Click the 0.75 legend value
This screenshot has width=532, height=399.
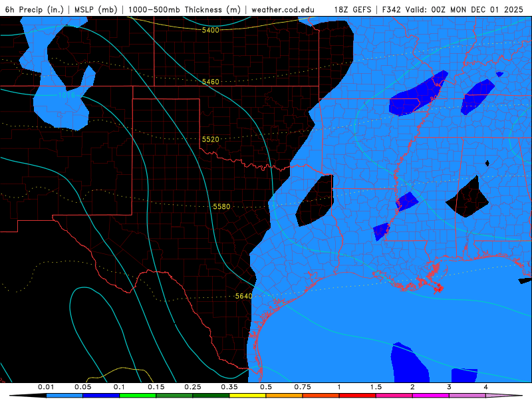click(x=303, y=387)
